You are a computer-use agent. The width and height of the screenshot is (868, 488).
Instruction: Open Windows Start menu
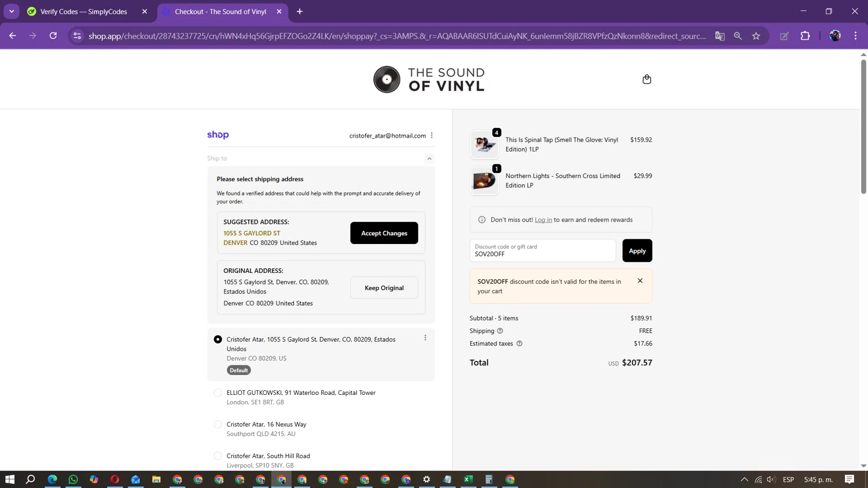coord(10,479)
